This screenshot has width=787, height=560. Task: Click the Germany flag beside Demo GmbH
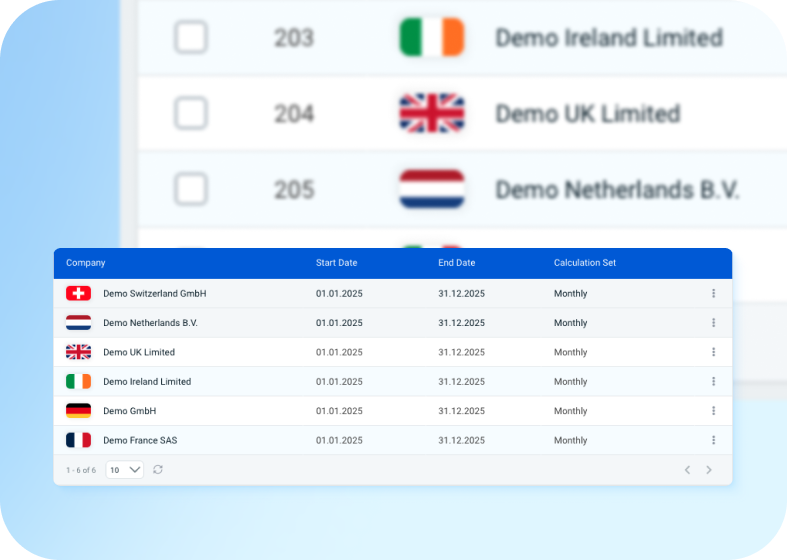tap(78, 410)
